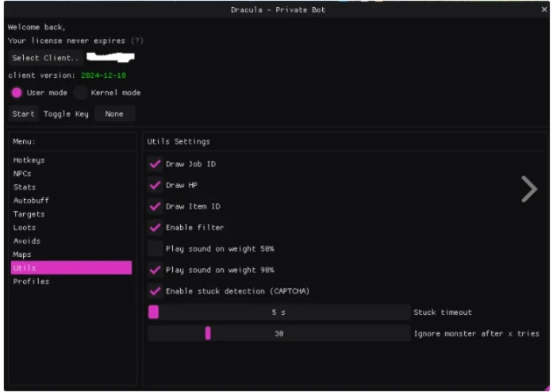Click the right chevron arrow icon
The width and height of the screenshot is (553, 392).
point(529,189)
